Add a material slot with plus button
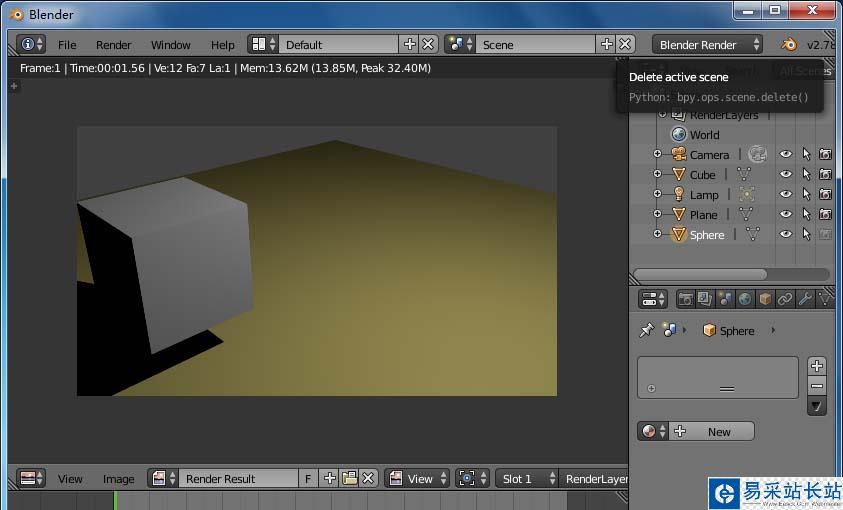The width and height of the screenshot is (843, 510). 817,366
